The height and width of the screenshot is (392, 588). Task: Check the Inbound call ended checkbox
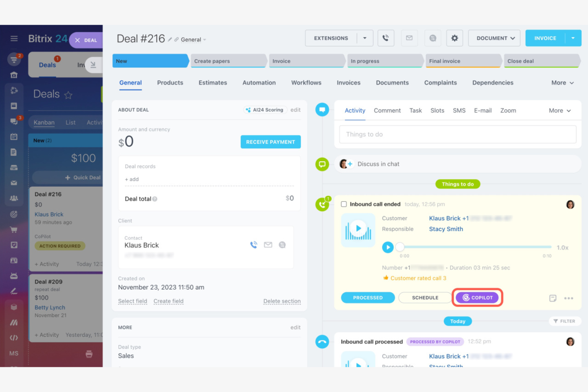(x=344, y=204)
